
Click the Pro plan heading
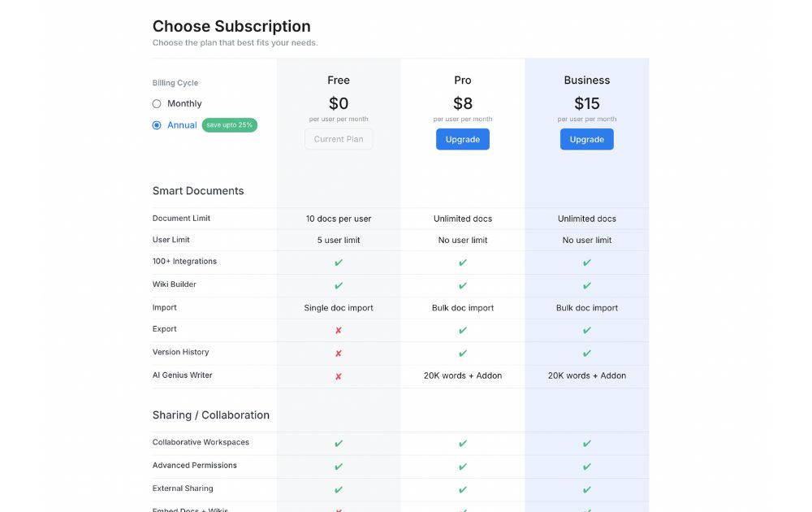coord(463,80)
